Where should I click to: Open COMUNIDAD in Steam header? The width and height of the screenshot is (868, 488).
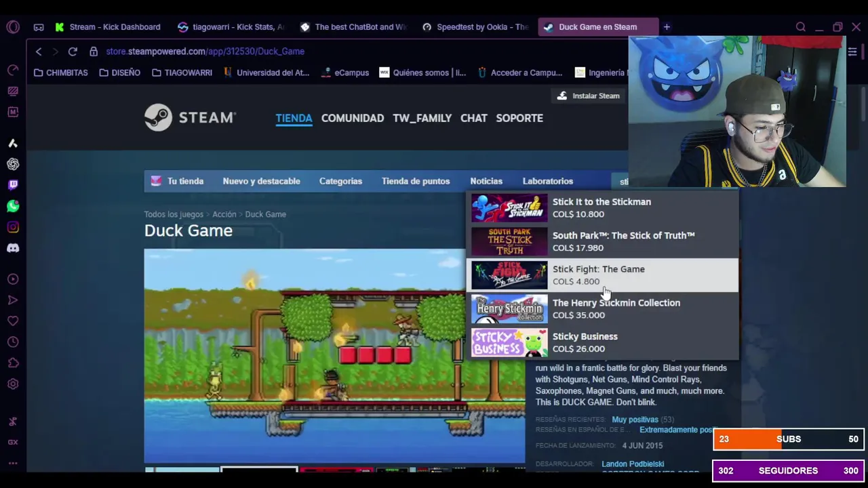click(353, 118)
